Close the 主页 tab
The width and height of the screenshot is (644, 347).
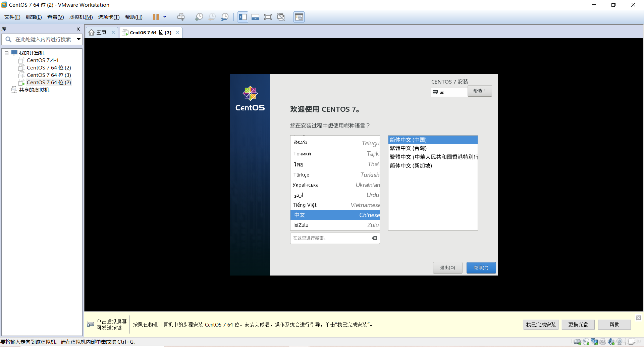click(x=113, y=33)
